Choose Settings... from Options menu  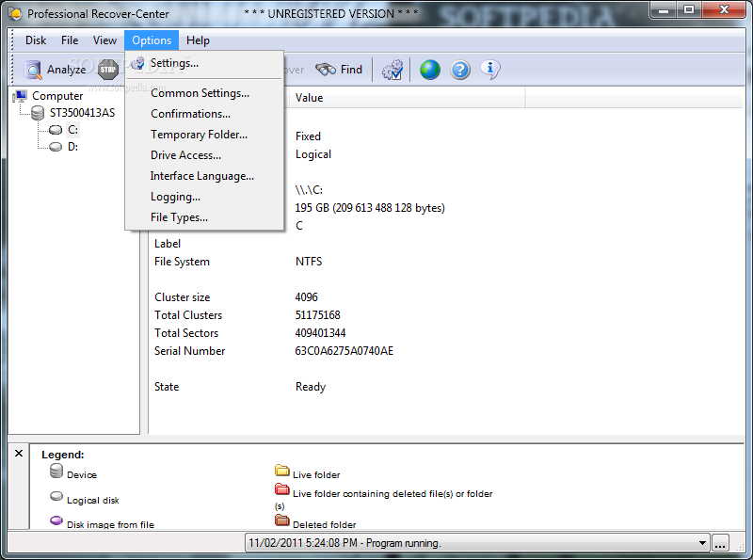tap(204, 63)
